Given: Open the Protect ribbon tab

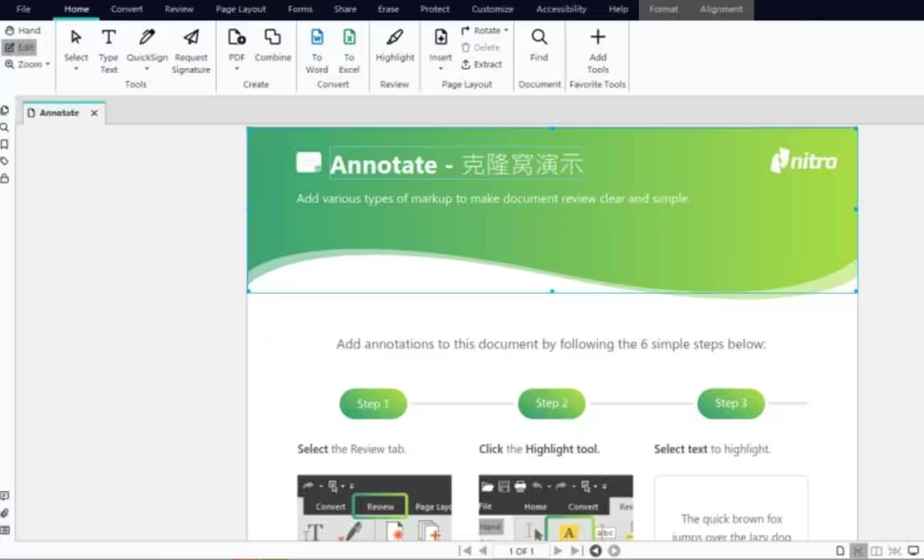Looking at the screenshot, I should (435, 10).
